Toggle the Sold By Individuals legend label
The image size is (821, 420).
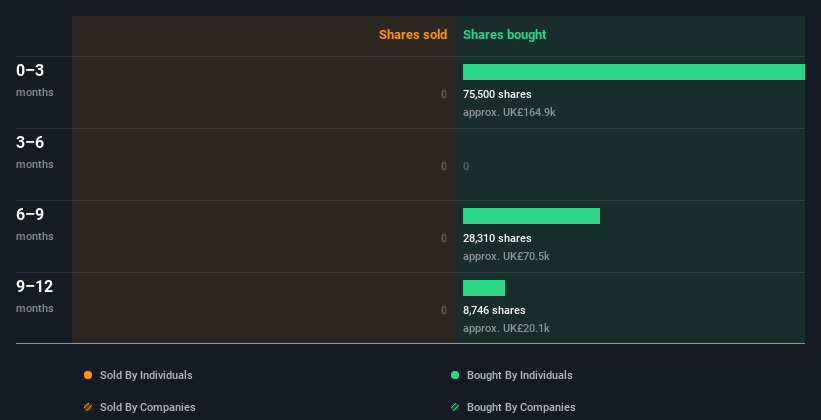pyautogui.click(x=146, y=375)
